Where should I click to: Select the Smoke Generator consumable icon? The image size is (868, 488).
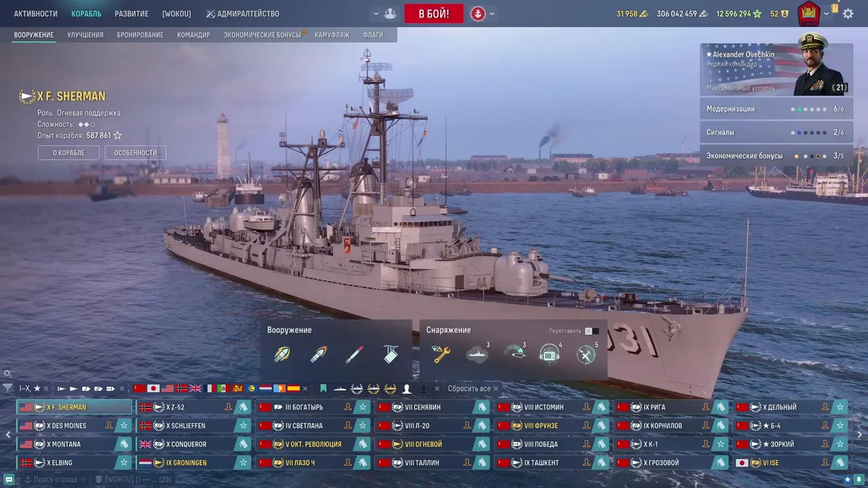pyautogui.click(x=477, y=354)
